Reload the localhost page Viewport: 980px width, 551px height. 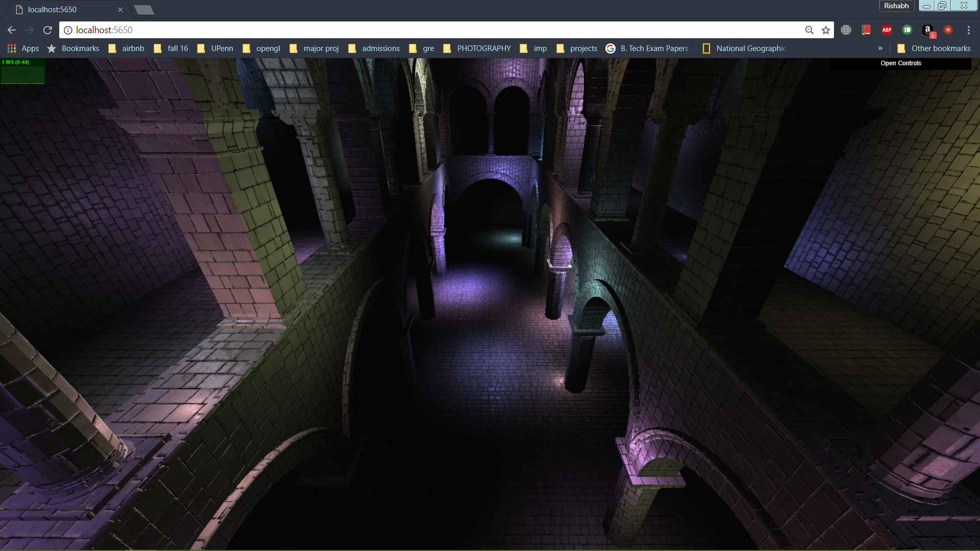47,30
